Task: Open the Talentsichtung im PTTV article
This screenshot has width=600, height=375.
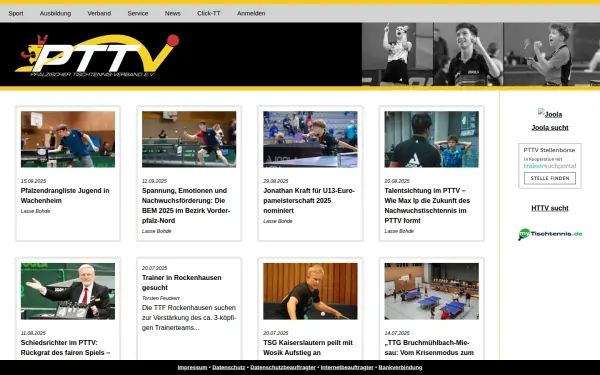Action: [x=427, y=205]
